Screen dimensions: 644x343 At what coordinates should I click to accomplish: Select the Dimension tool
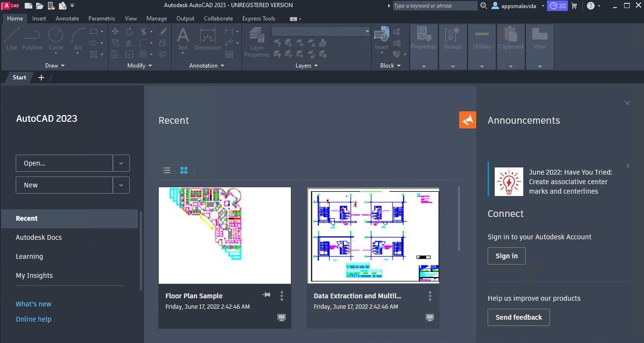(x=208, y=39)
